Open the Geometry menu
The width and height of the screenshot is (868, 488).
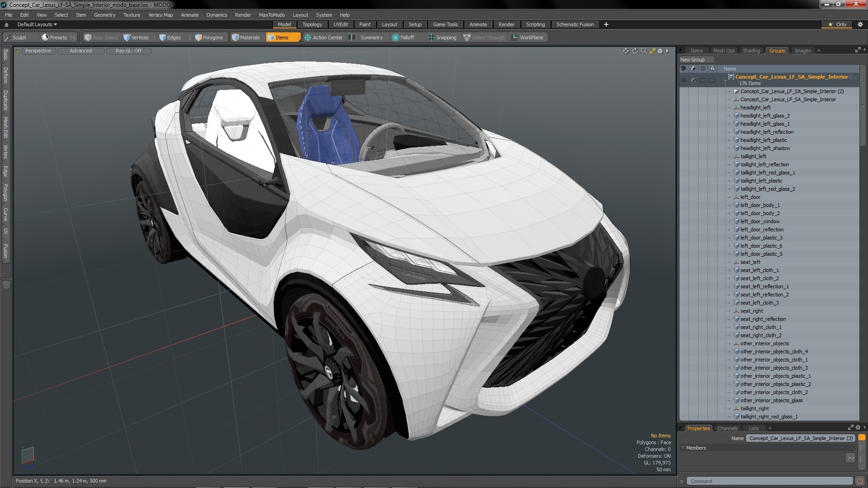click(x=104, y=15)
